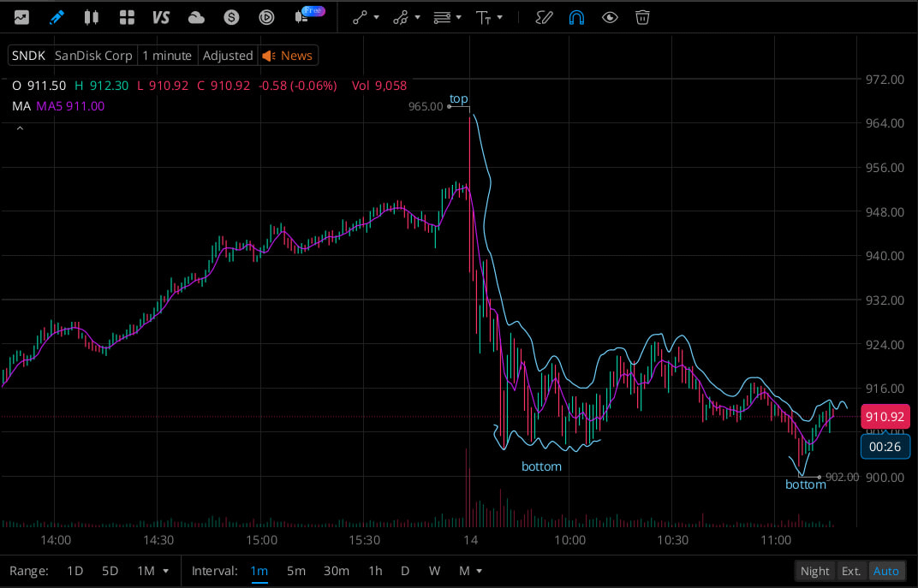Switch session mode to Night
The width and height of the screenshot is (918, 588).
tap(814, 571)
